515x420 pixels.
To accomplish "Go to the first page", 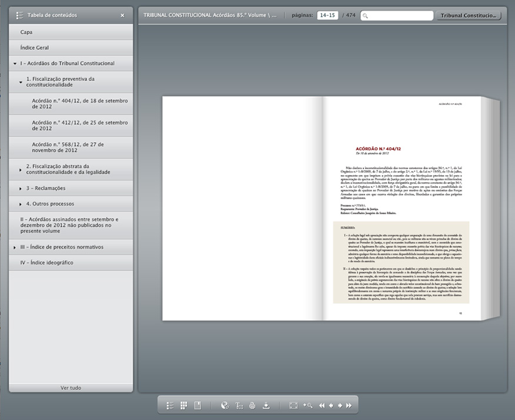I will click(x=322, y=405).
